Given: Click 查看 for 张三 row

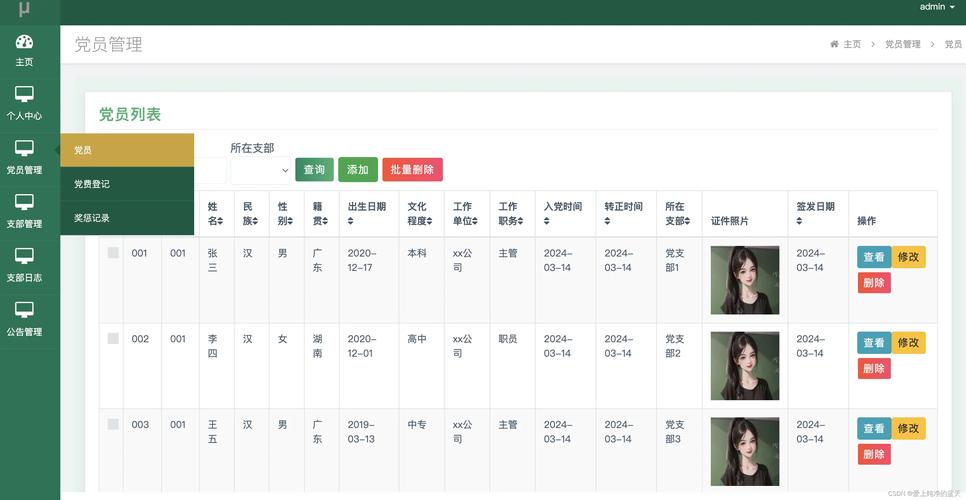Looking at the screenshot, I should tap(874, 257).
